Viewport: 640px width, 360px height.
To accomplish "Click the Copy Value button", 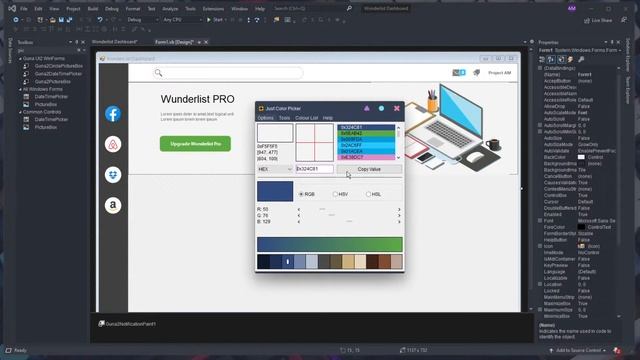I will (x=369, y=169).
